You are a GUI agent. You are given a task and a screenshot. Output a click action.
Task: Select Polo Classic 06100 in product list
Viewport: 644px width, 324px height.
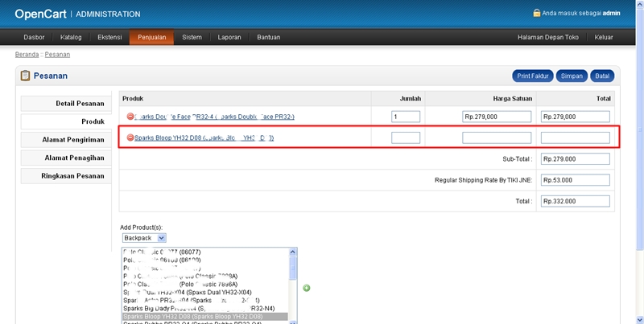205,260
